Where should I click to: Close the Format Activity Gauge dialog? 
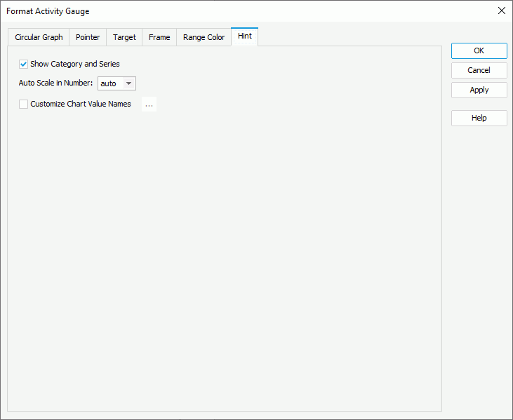[502, 11]
